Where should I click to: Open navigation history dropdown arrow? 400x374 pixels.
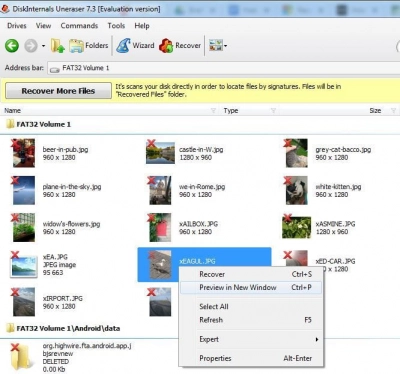click(43, 46)
